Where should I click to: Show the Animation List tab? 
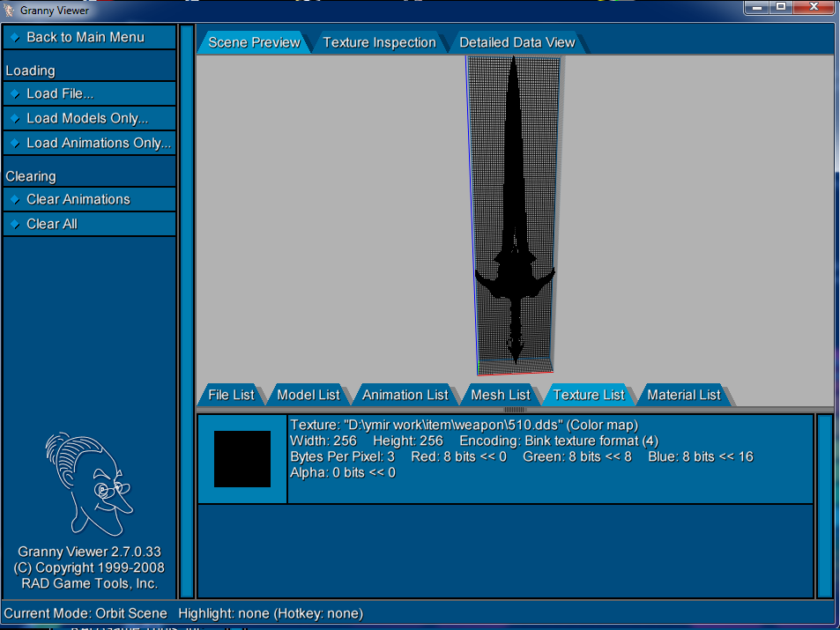[405, 395]
